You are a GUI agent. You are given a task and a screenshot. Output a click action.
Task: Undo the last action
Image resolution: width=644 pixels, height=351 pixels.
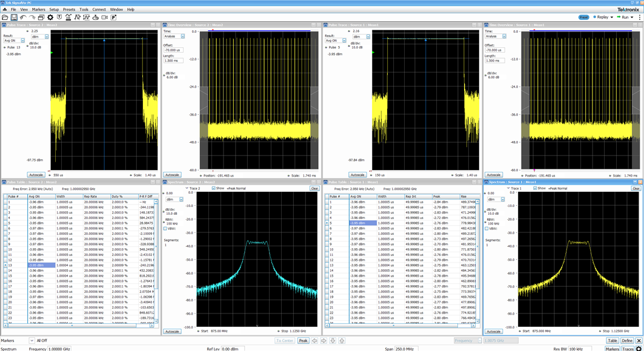click(23, 18)
